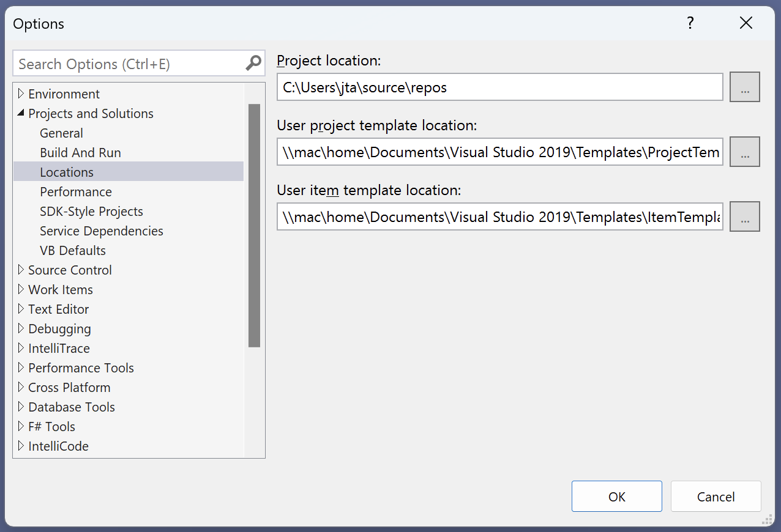The width and height of the screenshot is (781, 532).
Task: Expand the Text Editor category
Action: 20,309
